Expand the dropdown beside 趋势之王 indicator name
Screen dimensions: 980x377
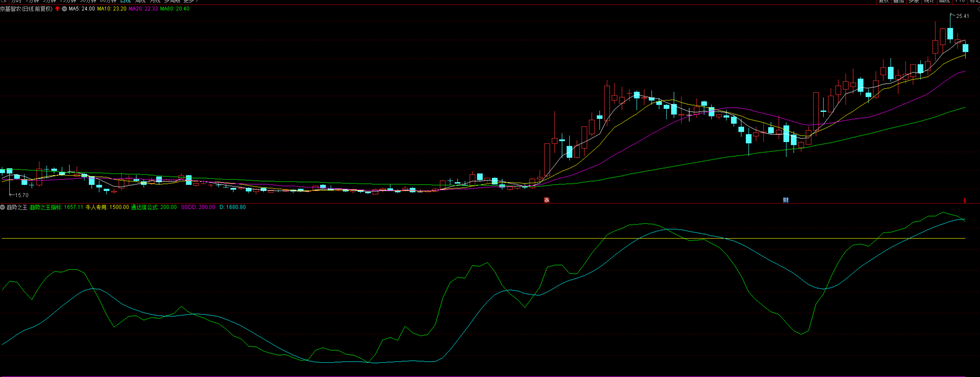click(x=3, y=207)
